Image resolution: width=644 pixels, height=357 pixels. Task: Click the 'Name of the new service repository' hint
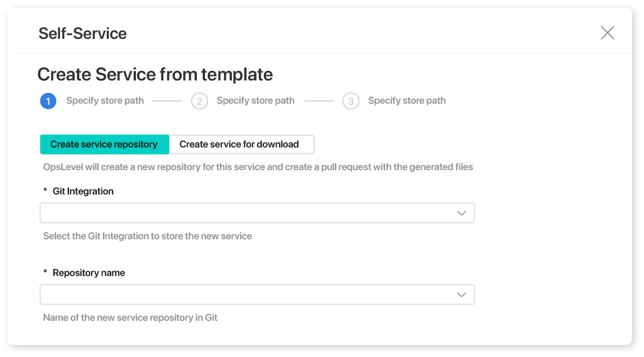point(130,318)
